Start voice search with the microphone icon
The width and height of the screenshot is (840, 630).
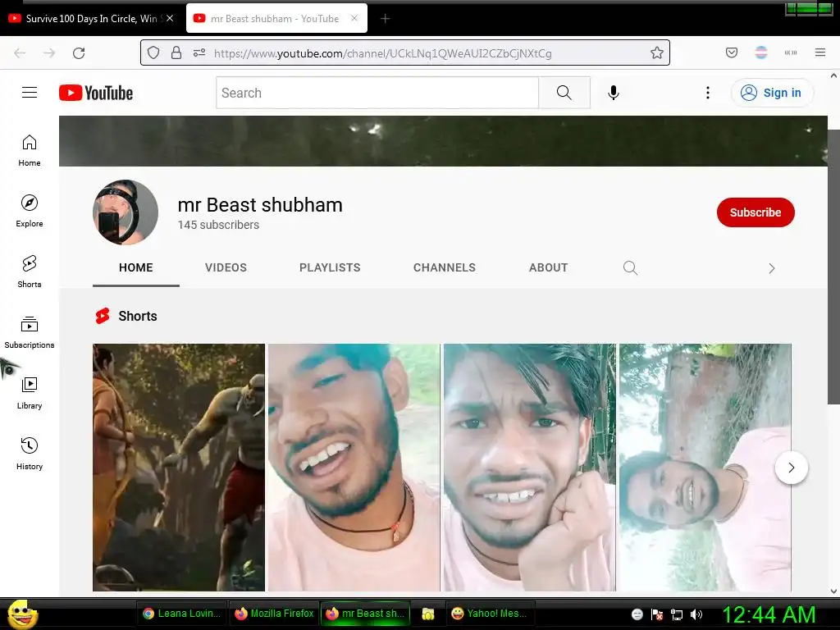(x=614, y=93)
